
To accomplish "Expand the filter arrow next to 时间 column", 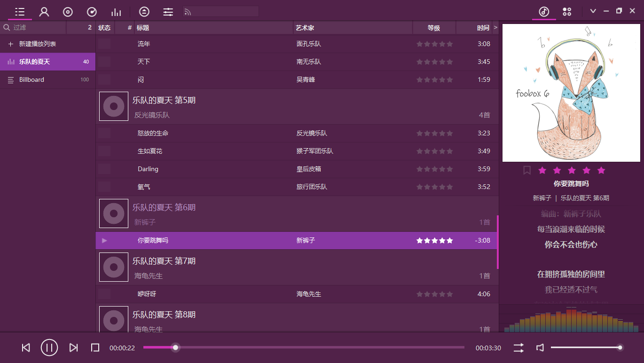I will pyautogui.click(x=495, y=27).
